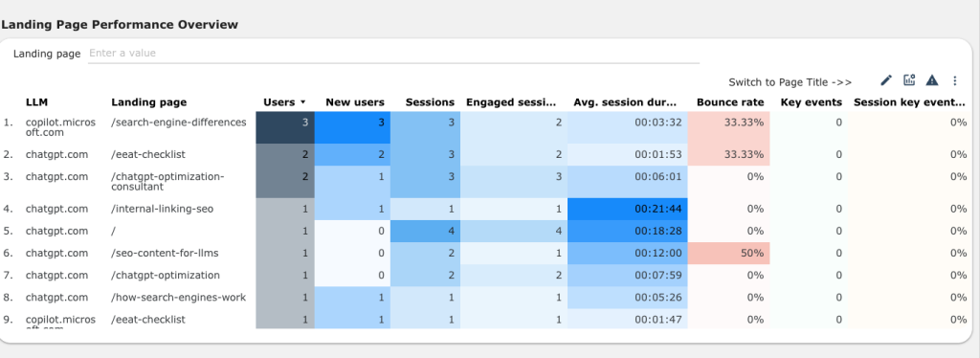
Task: Click the LLM column header
Action: pyautogui.click(x=37, y=102)
